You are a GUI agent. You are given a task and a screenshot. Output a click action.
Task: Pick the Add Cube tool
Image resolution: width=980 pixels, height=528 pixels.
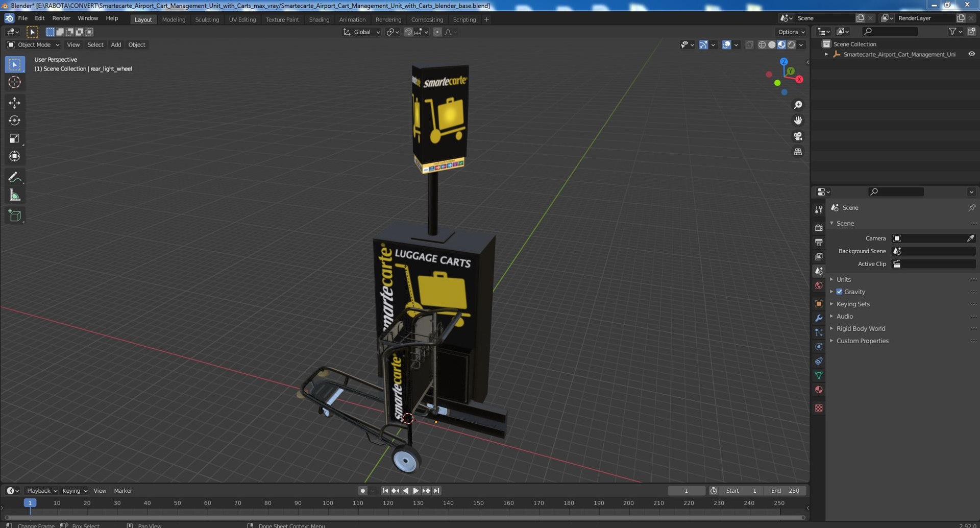(x=14, y=215)
